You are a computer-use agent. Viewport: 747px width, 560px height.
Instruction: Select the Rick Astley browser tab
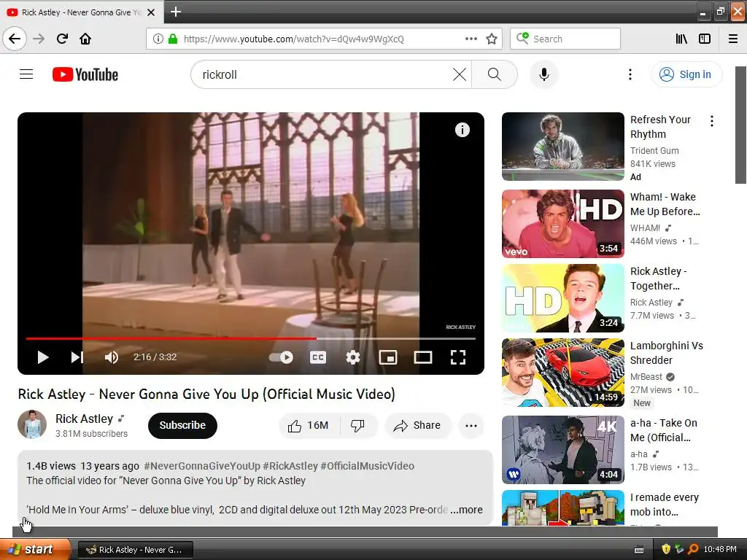tap(81, 12)
